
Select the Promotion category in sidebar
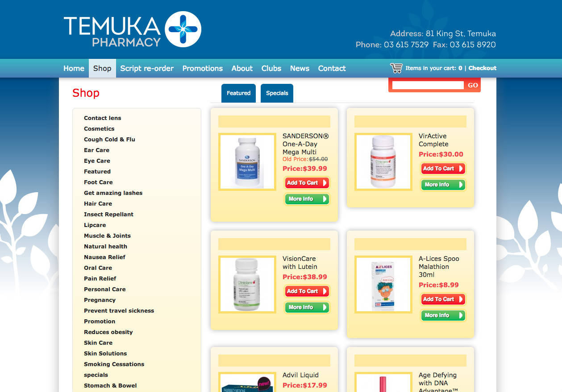pyautogui.click(x=100, y=322)
